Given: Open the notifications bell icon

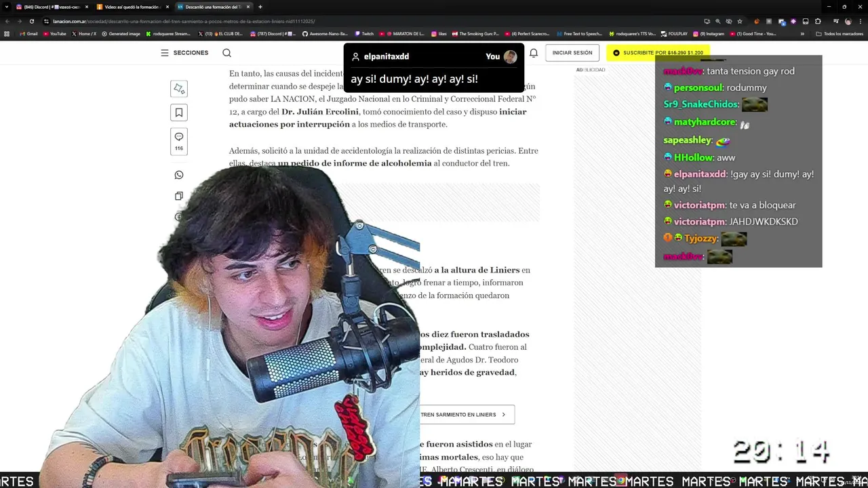Looking at the screenshot, I should pos(534,53).
